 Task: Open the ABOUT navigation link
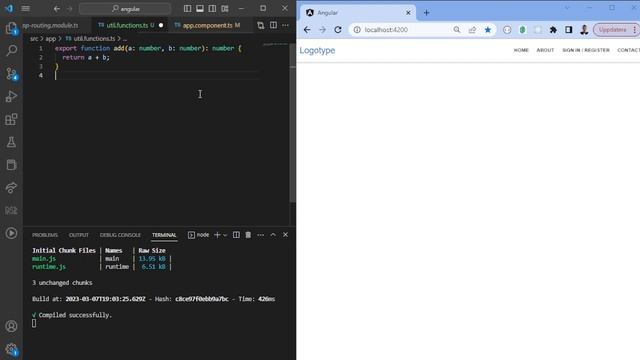tap(545, 50)
